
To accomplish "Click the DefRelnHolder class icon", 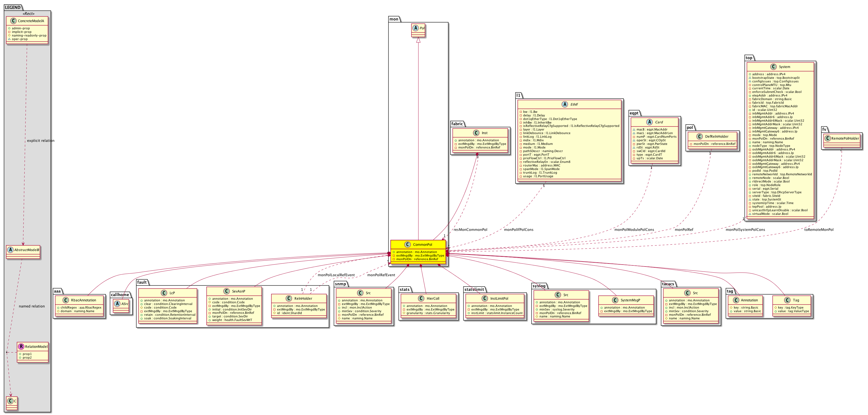I will (x=699, y=136).
